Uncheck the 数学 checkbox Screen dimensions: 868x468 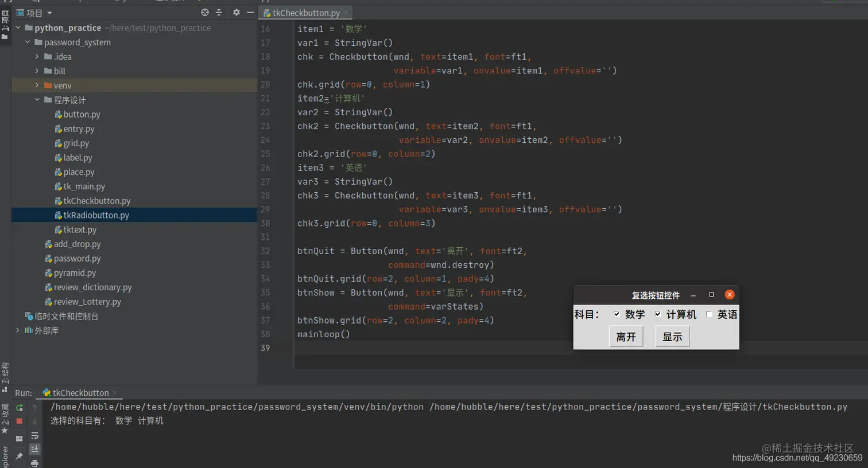pos(617,314)
